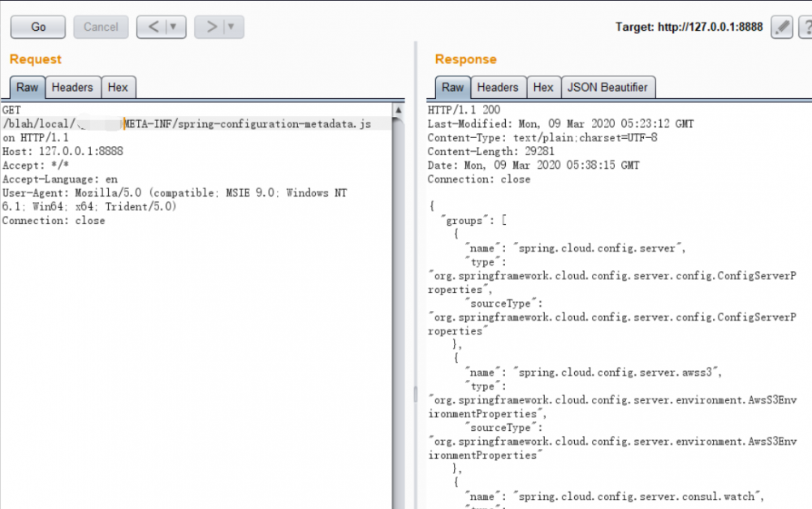812x509 pixels.
Task: Open the JSON Beautifier tab
Action: 608,87
